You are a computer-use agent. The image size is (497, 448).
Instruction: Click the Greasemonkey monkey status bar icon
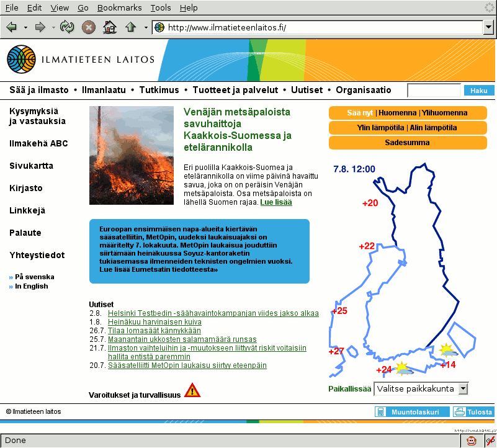tap(472, 441)
